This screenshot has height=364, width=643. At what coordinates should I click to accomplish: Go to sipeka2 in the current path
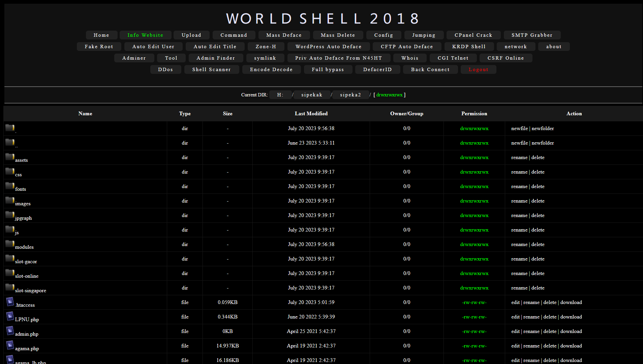(350, 95)
